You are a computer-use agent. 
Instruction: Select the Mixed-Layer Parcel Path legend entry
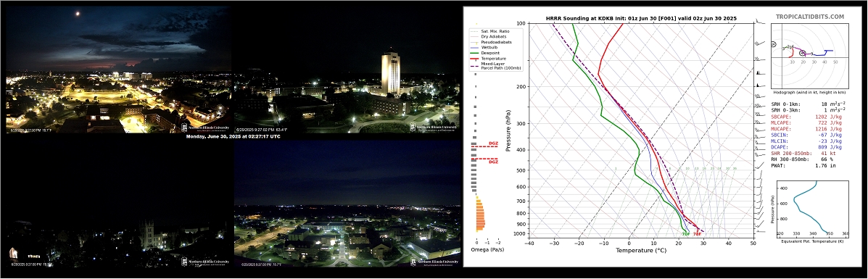(495, 66)
